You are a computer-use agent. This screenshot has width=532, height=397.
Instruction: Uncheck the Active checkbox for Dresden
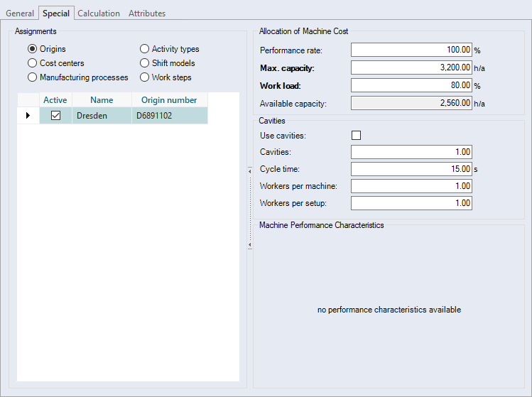pyautogui.click(x=55, y=116)
